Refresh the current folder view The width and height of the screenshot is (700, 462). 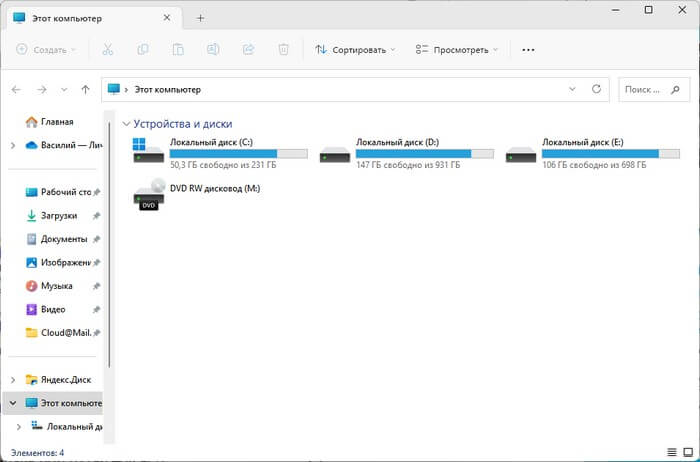click(x=597, y=89)
